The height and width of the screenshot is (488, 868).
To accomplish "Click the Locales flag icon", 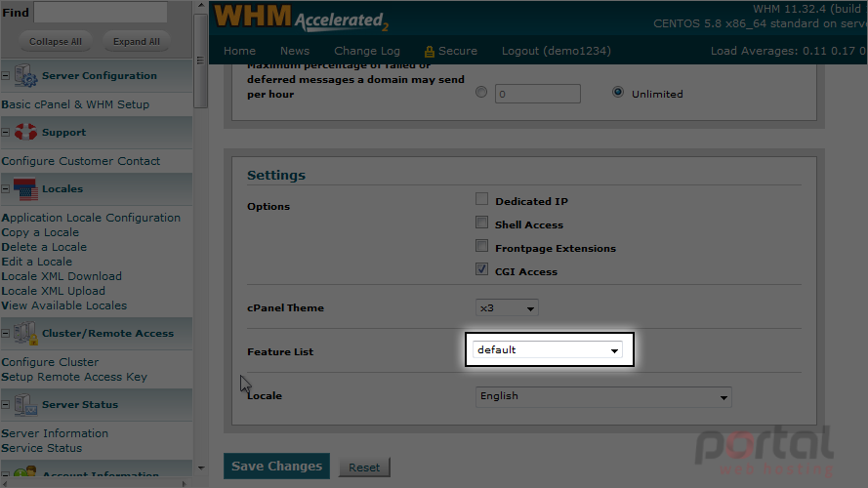I will (25, 189).
